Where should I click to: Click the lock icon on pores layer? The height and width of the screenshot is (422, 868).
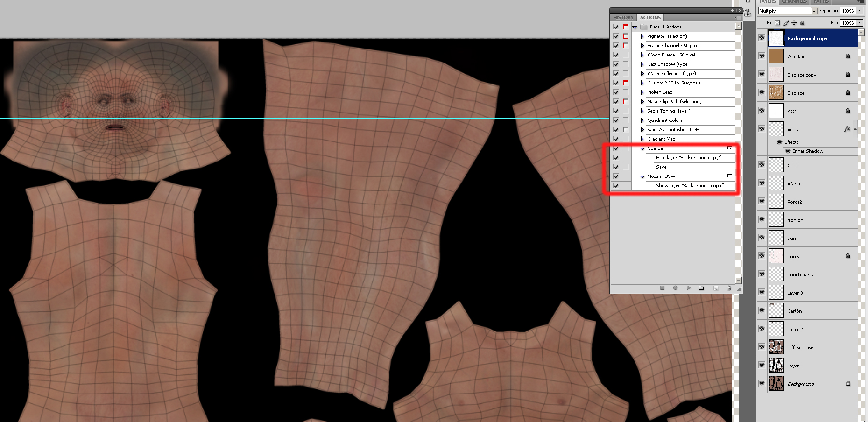pos(848,256)
